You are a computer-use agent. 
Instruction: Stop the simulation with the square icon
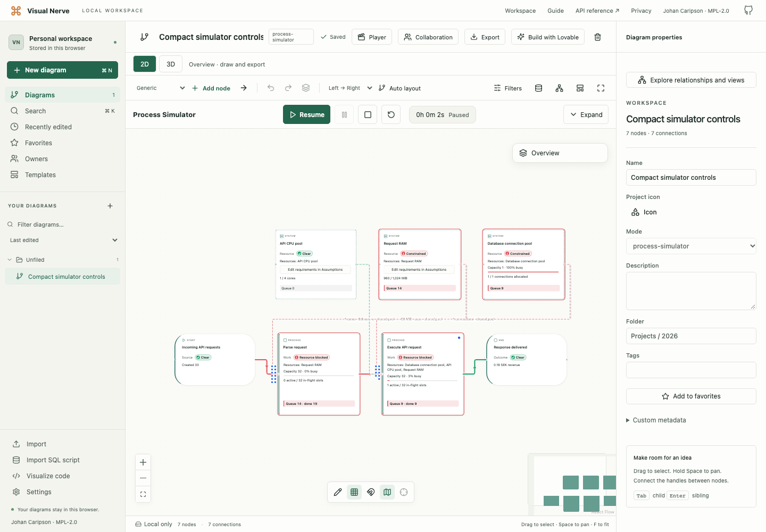(368, 114)
